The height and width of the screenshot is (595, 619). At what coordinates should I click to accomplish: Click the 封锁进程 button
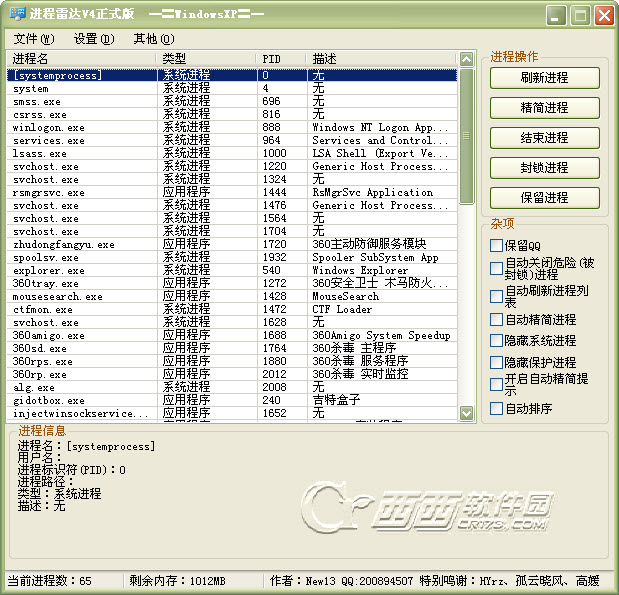coord(544,168)
